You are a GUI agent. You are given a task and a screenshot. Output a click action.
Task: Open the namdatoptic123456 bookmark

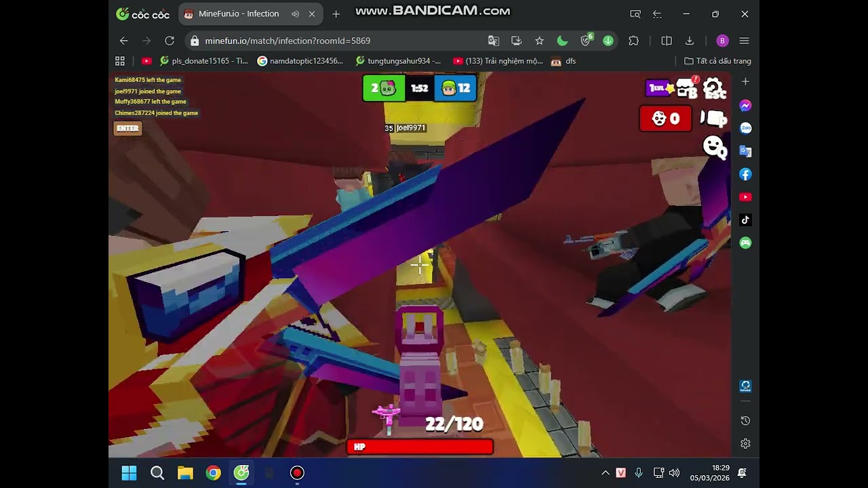(x=300, y=61)
